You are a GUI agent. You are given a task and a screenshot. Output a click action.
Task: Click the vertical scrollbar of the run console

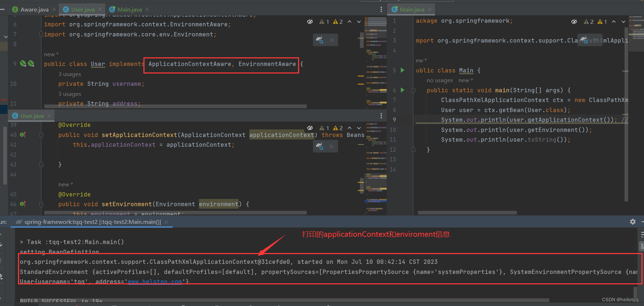[636, 292]
